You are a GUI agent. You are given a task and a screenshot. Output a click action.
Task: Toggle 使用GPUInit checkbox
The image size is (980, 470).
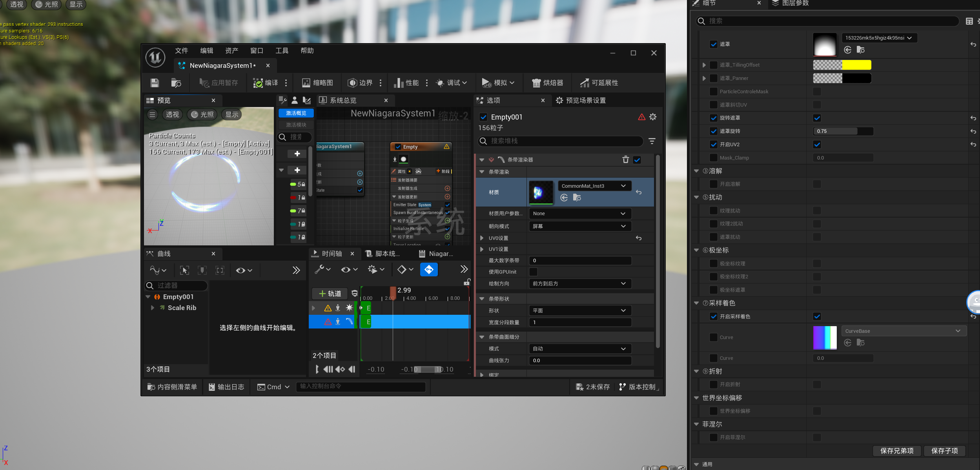coord(534,272)
